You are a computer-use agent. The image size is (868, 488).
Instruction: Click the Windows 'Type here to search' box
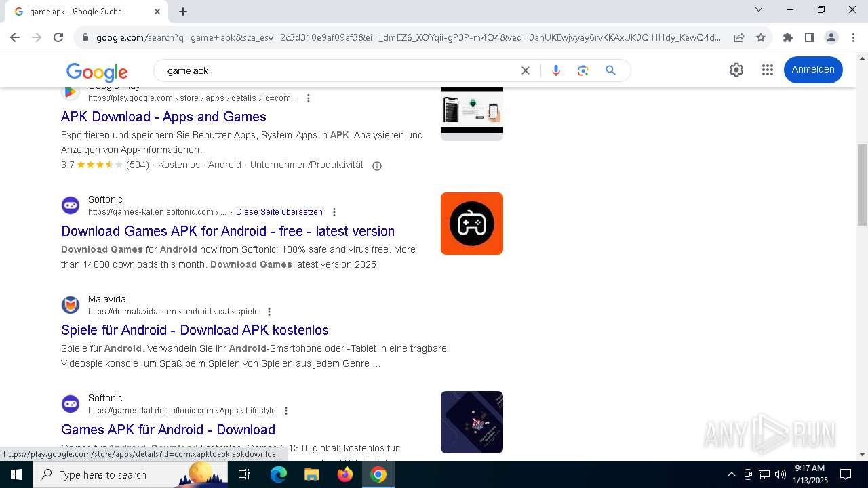coord(129,474)
